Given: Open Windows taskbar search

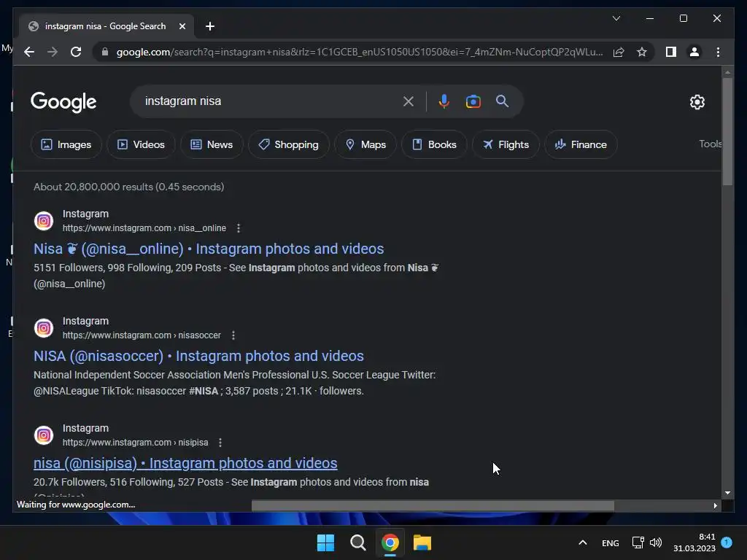Looking at the screenshot, I should pos(357,542).
